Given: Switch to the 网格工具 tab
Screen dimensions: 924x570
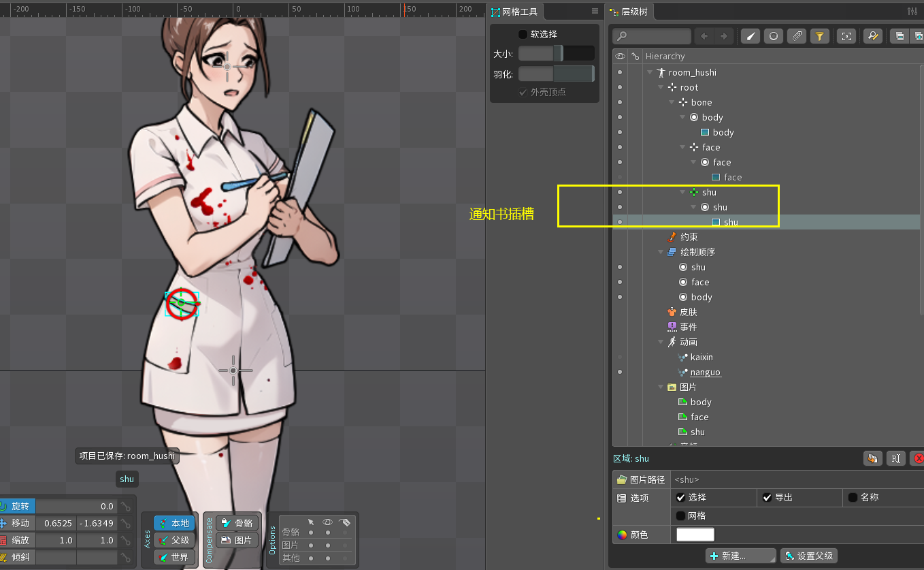Looking at the screenshot, I should (x=514, y=12).
